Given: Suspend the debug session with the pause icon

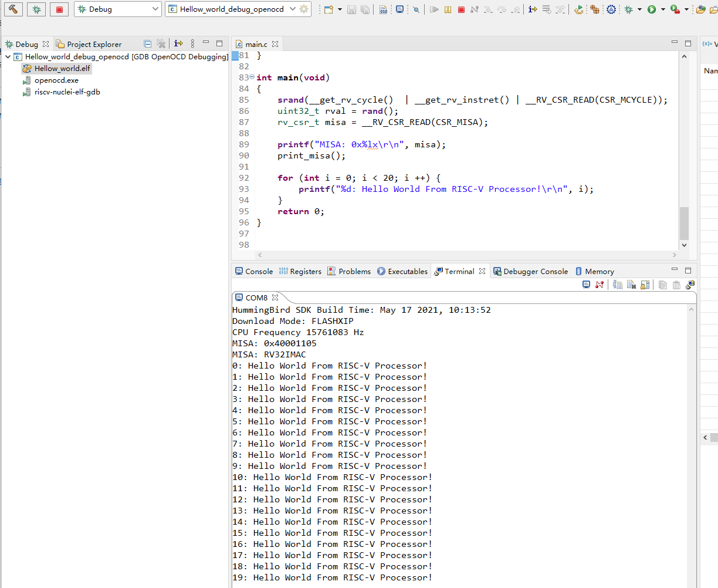Looking at the screenshot, I should (x=448, y=9).
